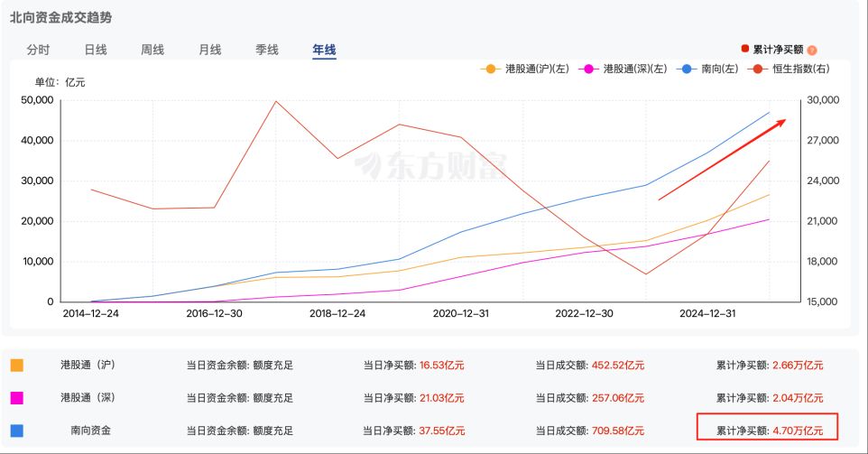Open the 周线 weekly view tab
Screen dimensions: 868x454
(x=152, y=51)
